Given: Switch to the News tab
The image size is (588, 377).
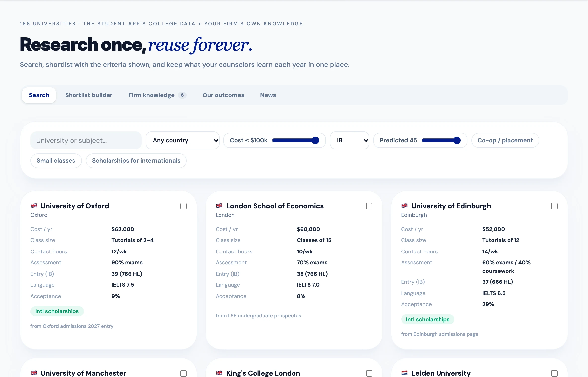Looking at the screenshot, I should click(x=268, y=95).
